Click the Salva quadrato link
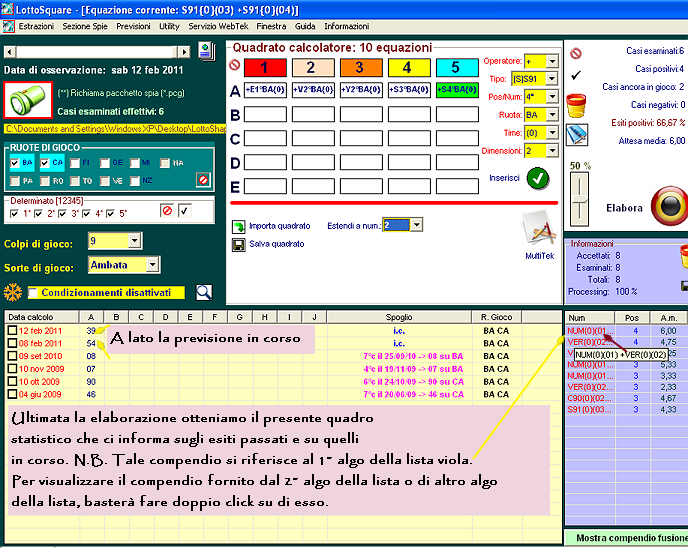The image size is (688, 548). click(x=276, y=244)
